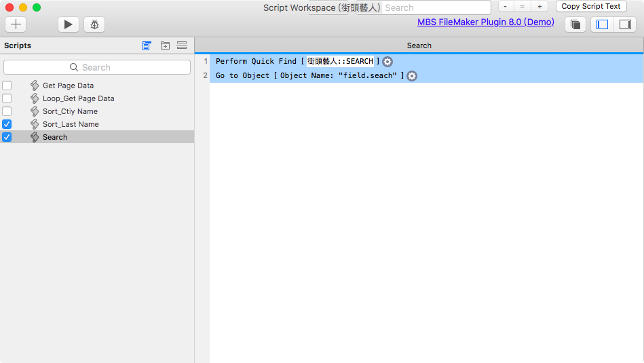
Task: Toggle the right steps pane
Action: click(x=625, y=24)
